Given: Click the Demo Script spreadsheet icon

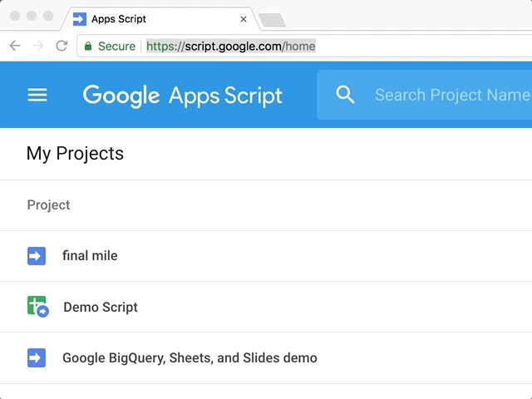Looking at the screenshot, I should 37,307.
